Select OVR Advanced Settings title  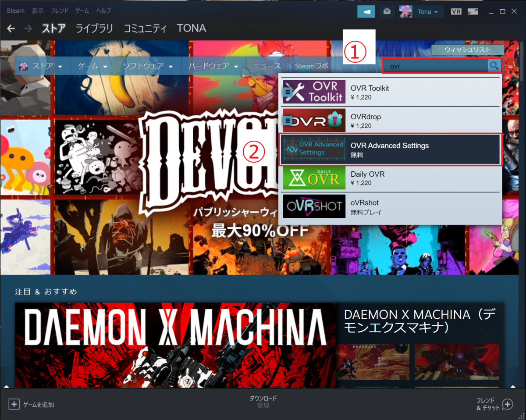390,146
